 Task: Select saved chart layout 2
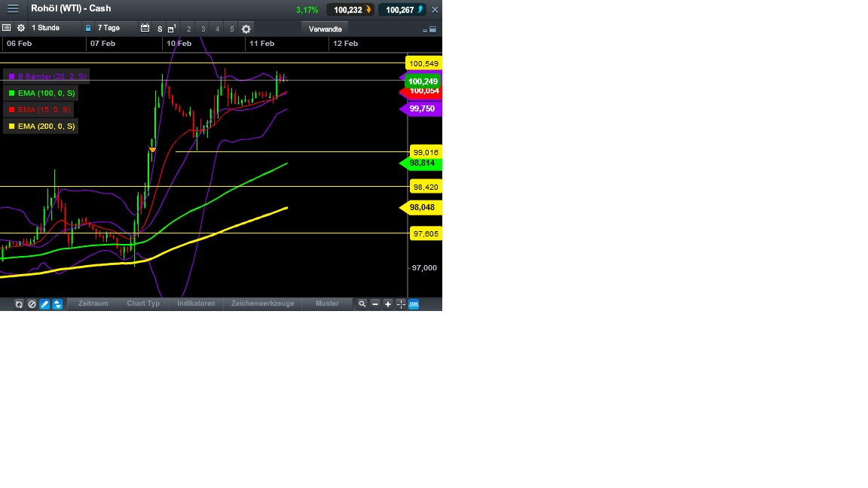point(188,29)
